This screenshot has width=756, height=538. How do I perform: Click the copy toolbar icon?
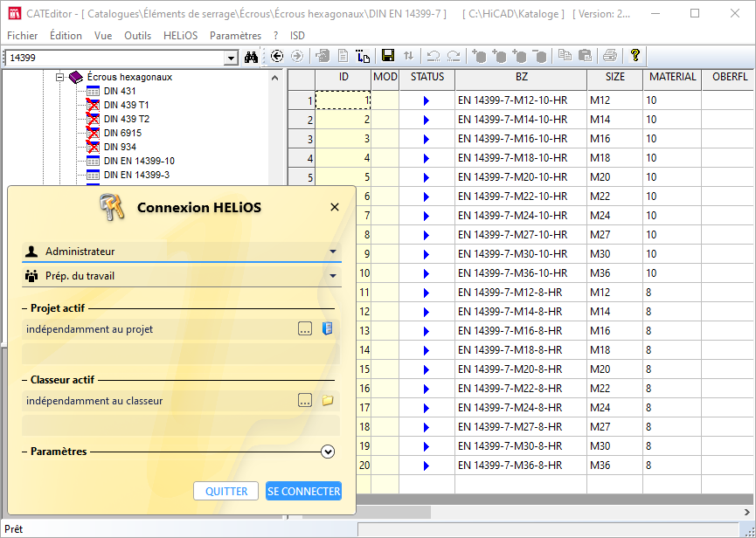565,56
